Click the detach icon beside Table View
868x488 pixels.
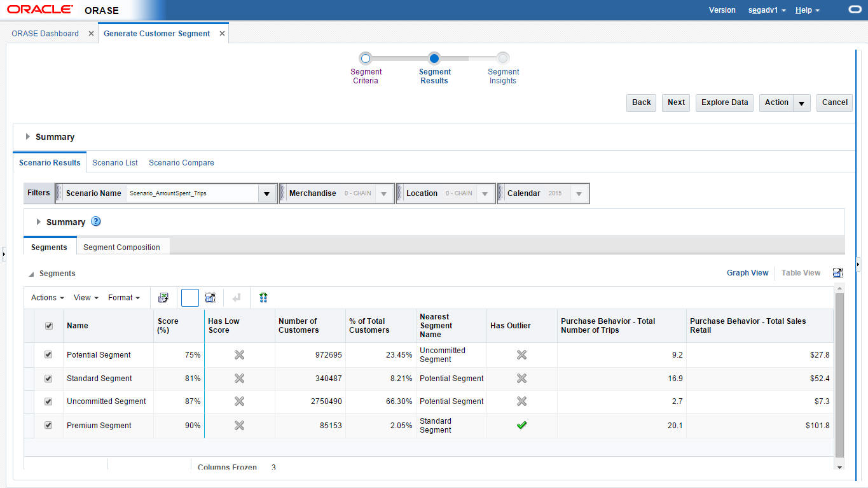[x=837, y=273]
